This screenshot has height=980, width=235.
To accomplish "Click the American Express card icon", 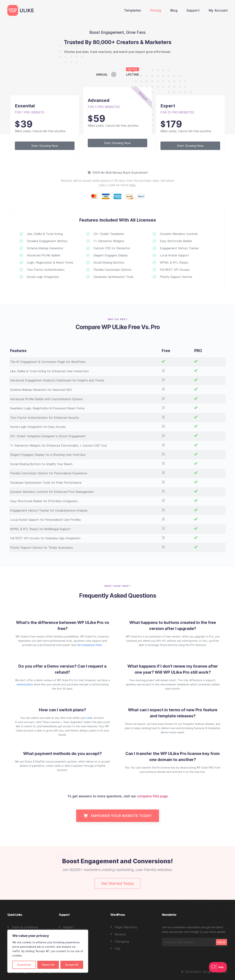I will click(117, 196).
